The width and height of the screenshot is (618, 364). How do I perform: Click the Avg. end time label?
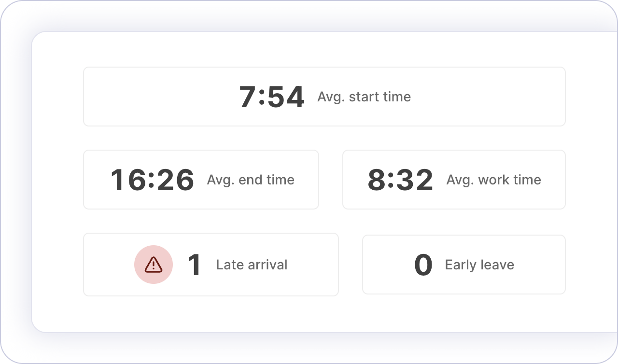click(251, 180)
